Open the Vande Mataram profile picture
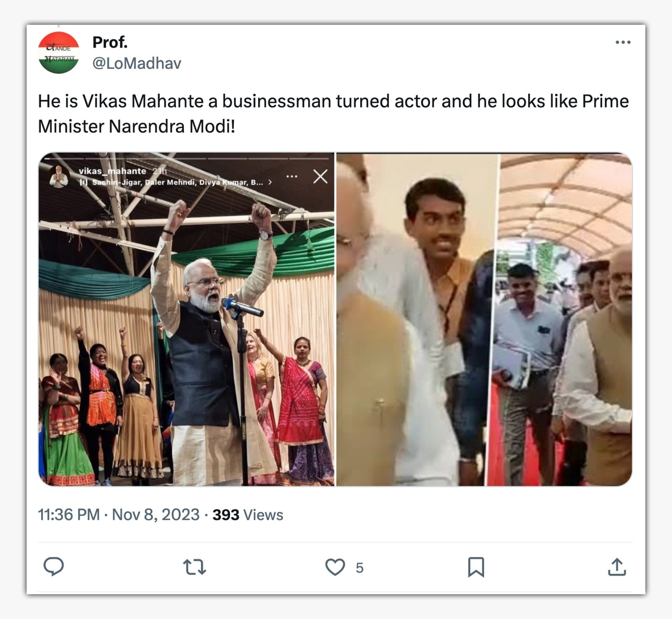This screenshot has width=672, height=619. click(x=59, y=52)
